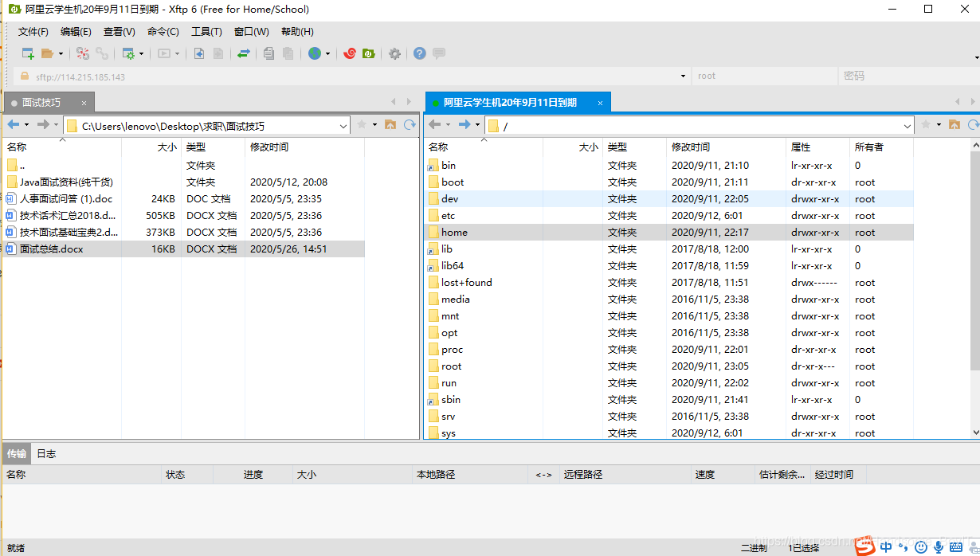This screenshot has width=980, height=556.
Task: Open the local path combo box dropdown
Action: [343, 126]
